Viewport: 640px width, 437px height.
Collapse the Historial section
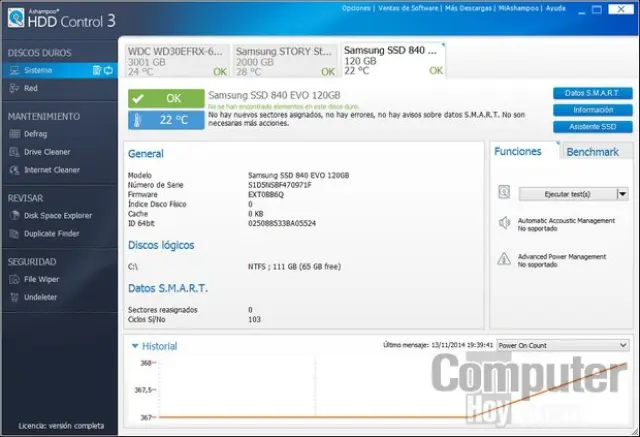click(135, 346)
